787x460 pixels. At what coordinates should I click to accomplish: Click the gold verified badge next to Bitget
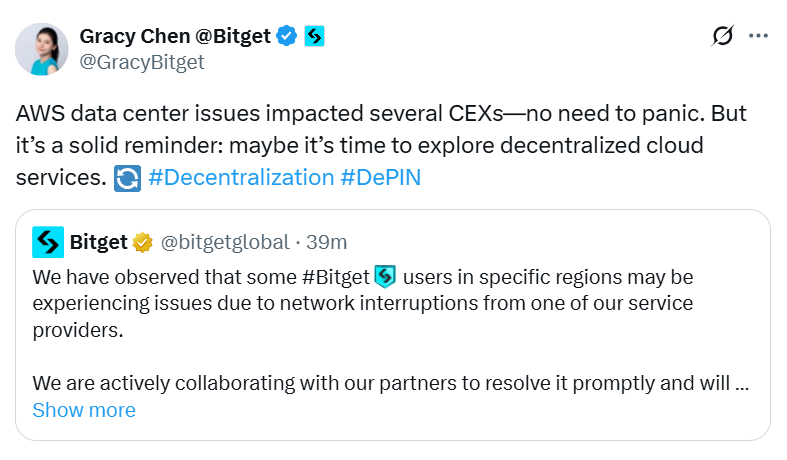144,243
